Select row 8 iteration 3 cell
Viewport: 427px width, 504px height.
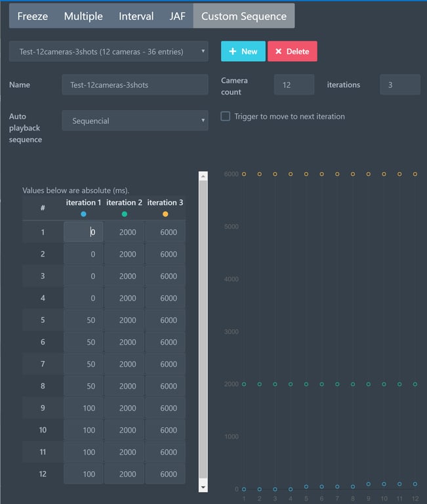165,386
